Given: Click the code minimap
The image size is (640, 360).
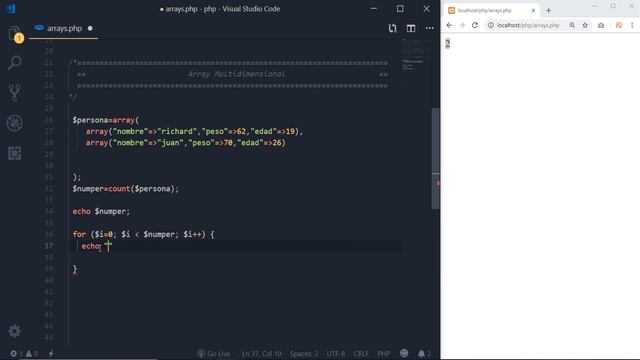Looking at the screenshot, I should [416, 55].
